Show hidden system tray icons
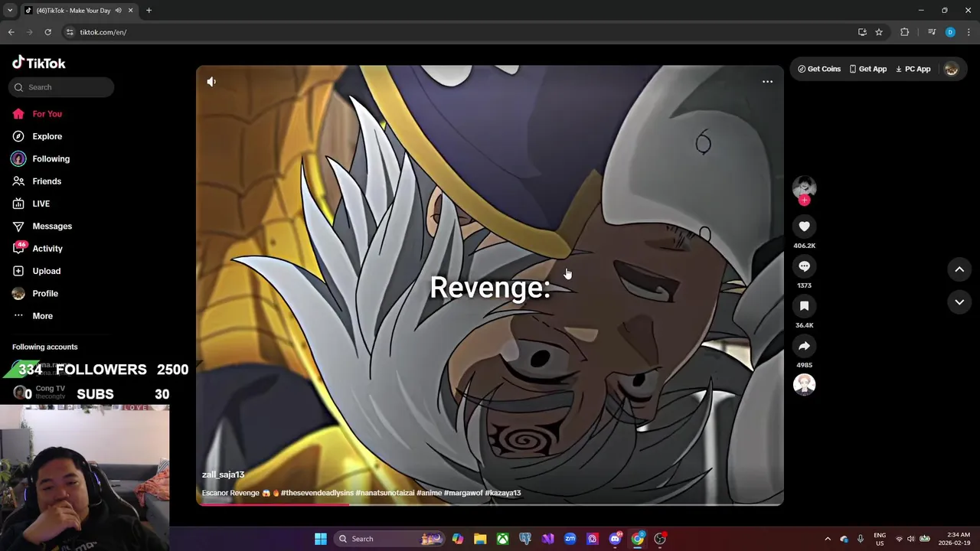This screenshot has height=551, width=980. (x=828, y=539)
